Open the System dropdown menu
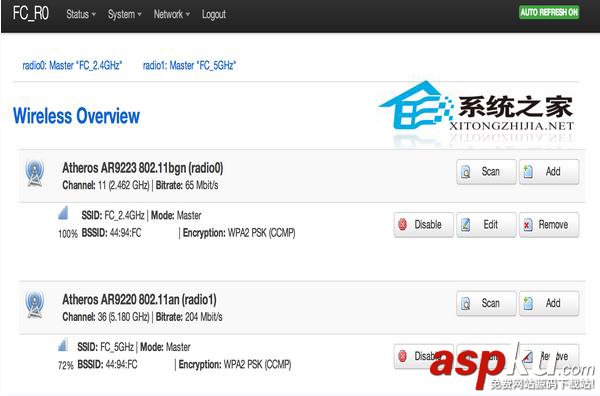The width and height of the screenshot is (600, 396). [x=124, y=15]
